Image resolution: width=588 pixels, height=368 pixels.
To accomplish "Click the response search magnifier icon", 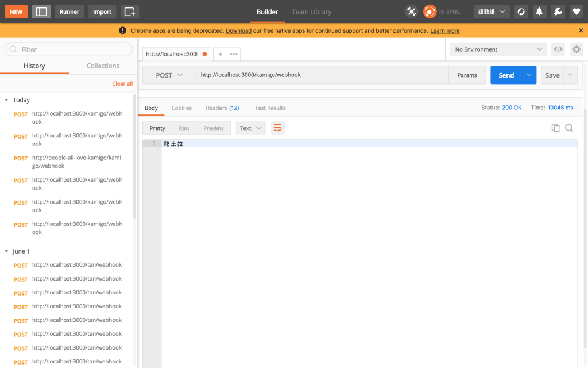I will (x=569, y=128).
